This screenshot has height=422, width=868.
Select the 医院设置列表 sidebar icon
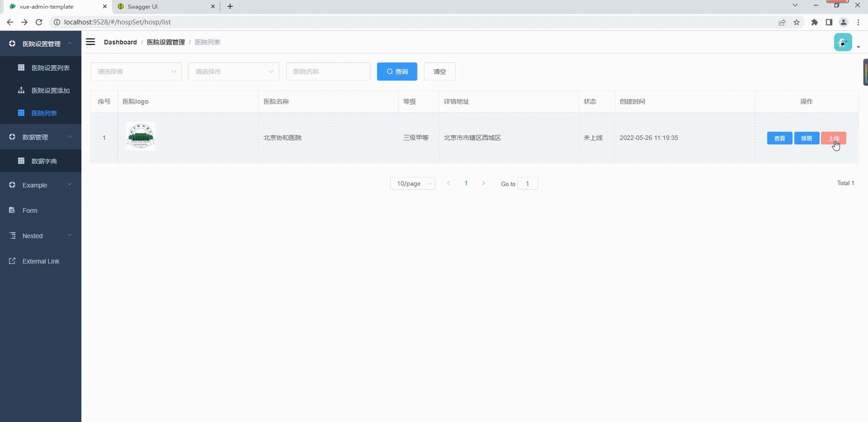[21, 67]
